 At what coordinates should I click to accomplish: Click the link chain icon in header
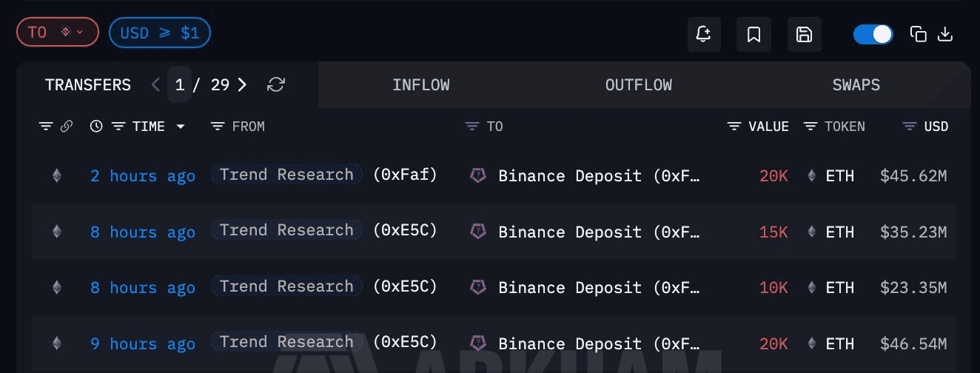click(x=67, y=127)
